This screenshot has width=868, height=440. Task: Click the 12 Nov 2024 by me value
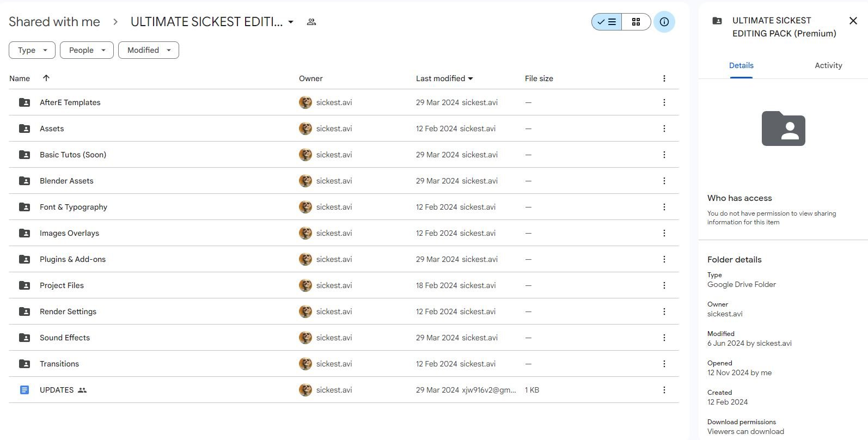(739, 372)
